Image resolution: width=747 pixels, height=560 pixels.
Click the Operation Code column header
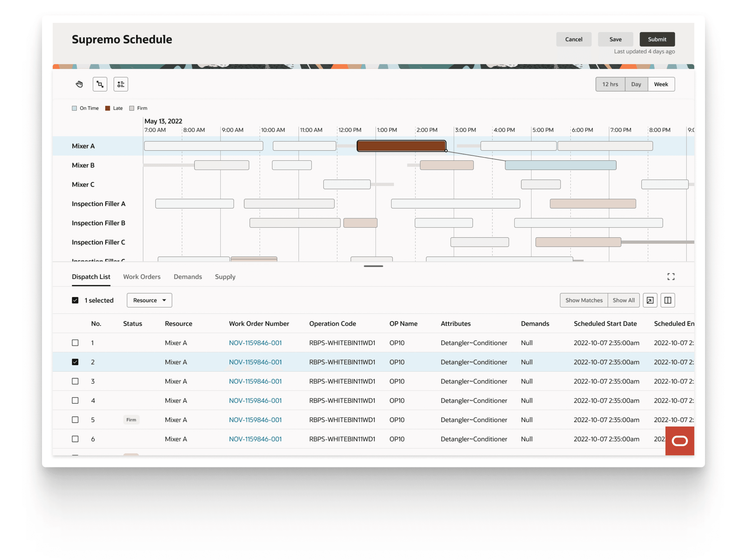(x=333, y=324)
